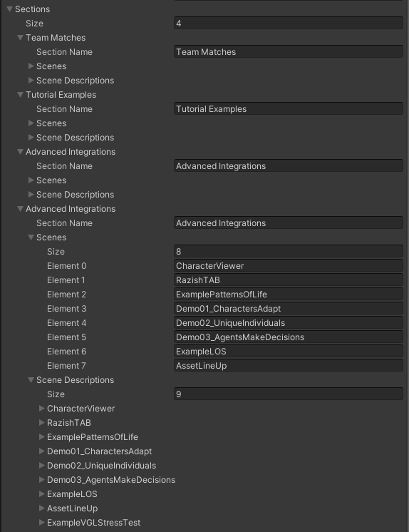Select Scene Descriptions Size field showing 9
This screenshot has width=409, height=532.
click(x=289, y=394)
